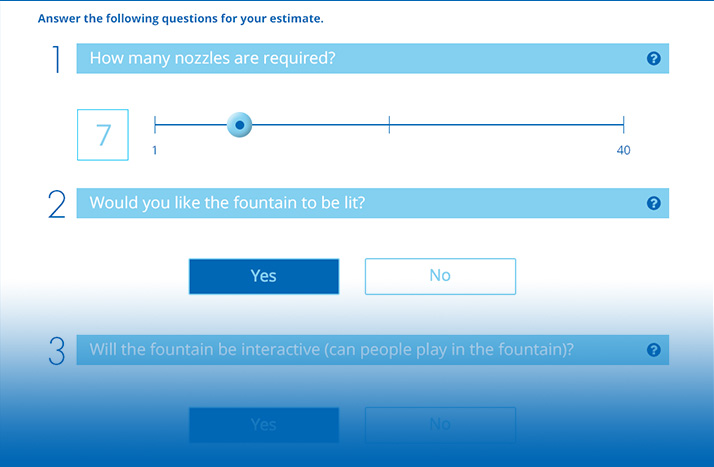Click the slider's minimum end tick

click(x=155, y=124)
